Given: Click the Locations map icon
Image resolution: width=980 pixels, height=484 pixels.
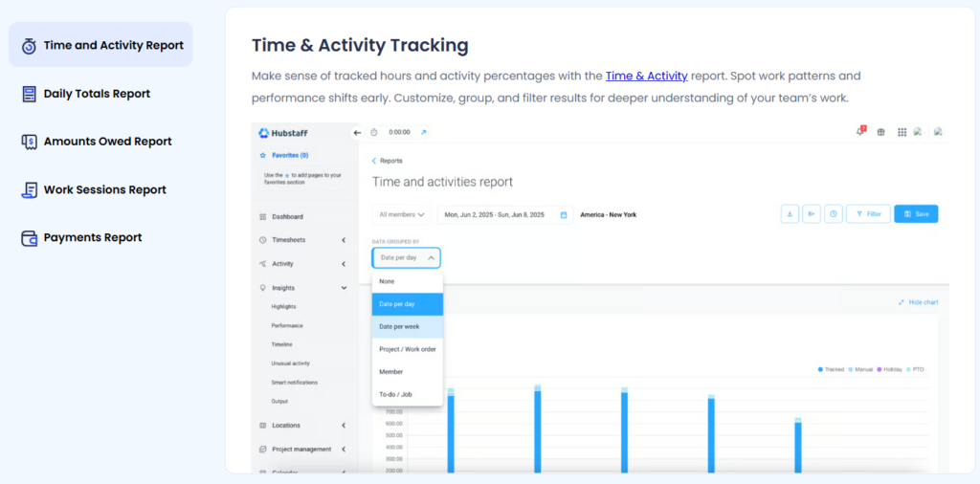Looking at the screenshot, I should tap(262, 426).
